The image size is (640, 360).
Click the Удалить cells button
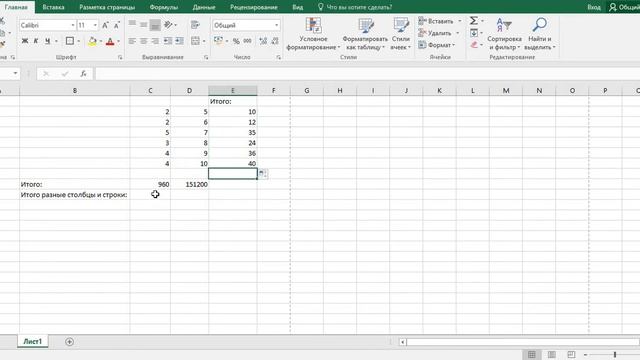435,33
